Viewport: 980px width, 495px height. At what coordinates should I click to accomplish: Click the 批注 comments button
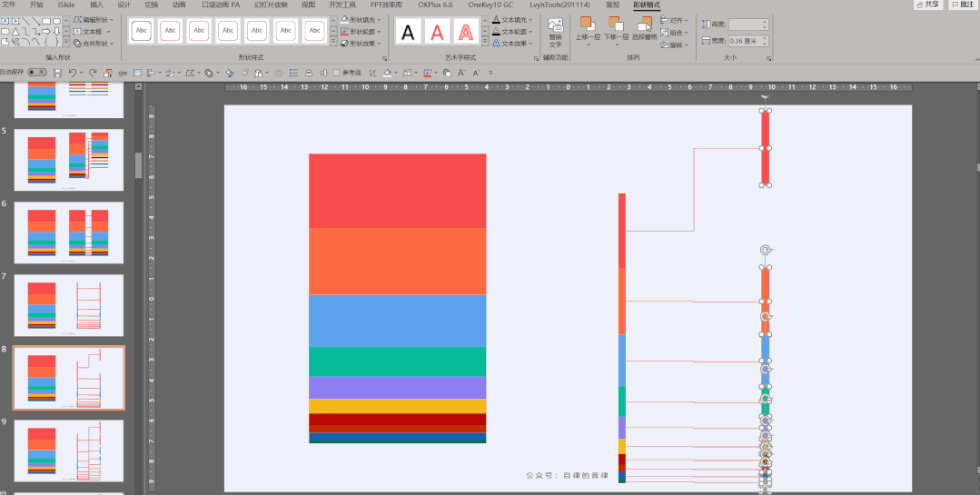[963, 5]
